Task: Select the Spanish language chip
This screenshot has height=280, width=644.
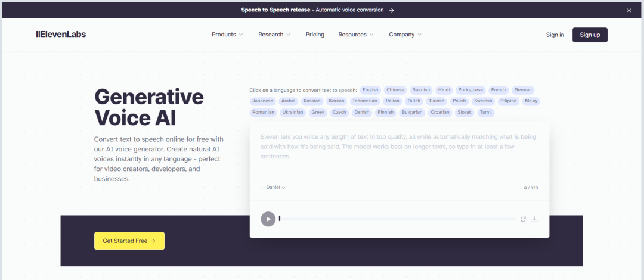Action: [x=422, y=90]
